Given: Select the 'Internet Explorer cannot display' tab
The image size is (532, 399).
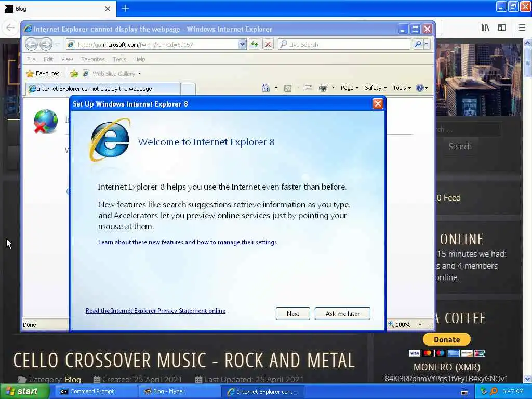Looking at the screenshot, I should coord(103,88).
